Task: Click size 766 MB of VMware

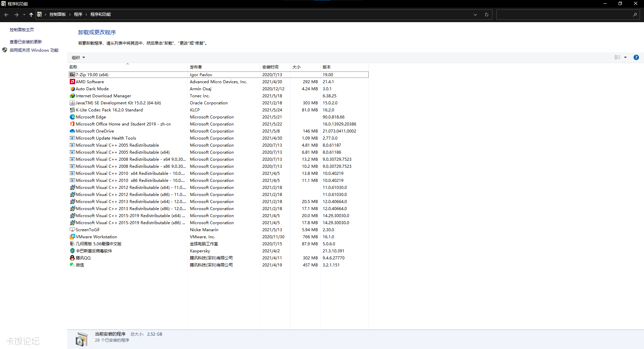Action: click(x=310, y=237)
